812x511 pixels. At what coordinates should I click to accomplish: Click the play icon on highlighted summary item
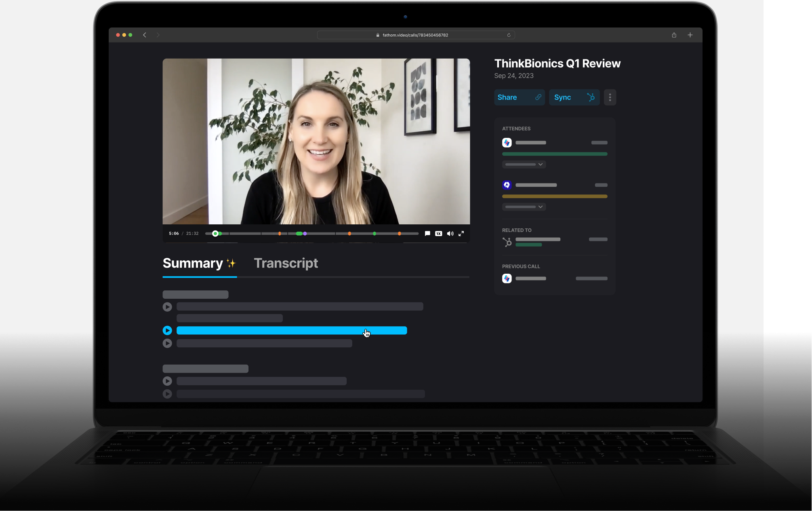pos(166,330)
